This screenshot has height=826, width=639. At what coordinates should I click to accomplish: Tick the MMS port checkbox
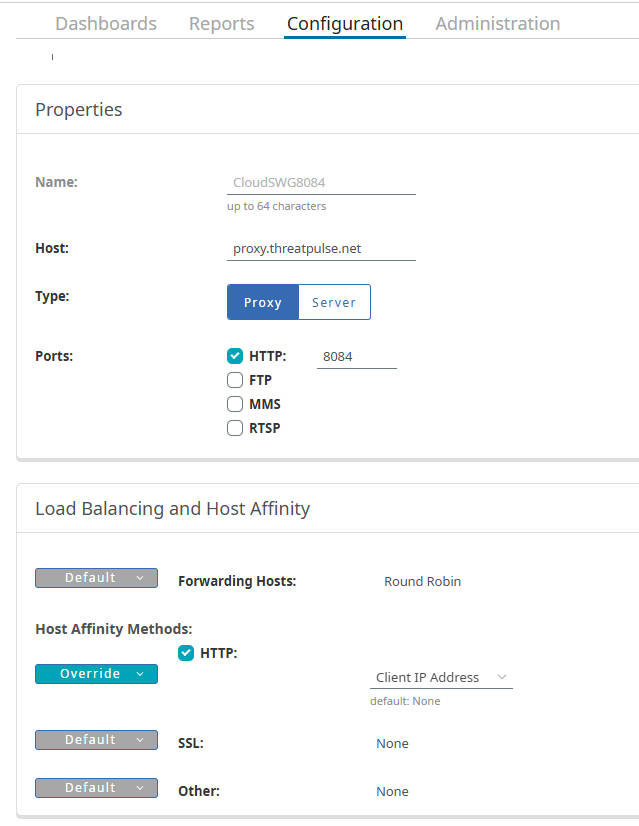[x=235, y=405]
